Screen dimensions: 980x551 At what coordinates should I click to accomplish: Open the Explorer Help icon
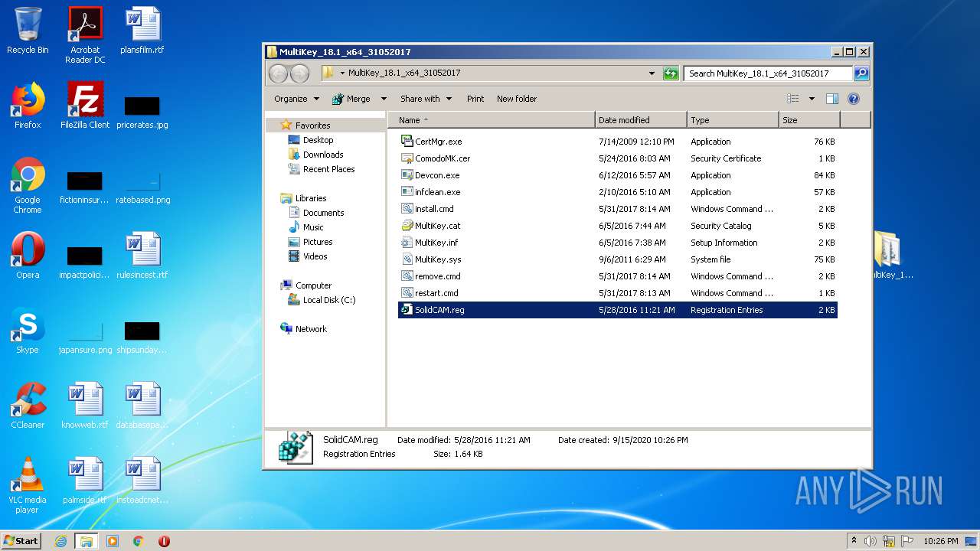(x=854, y=99)
